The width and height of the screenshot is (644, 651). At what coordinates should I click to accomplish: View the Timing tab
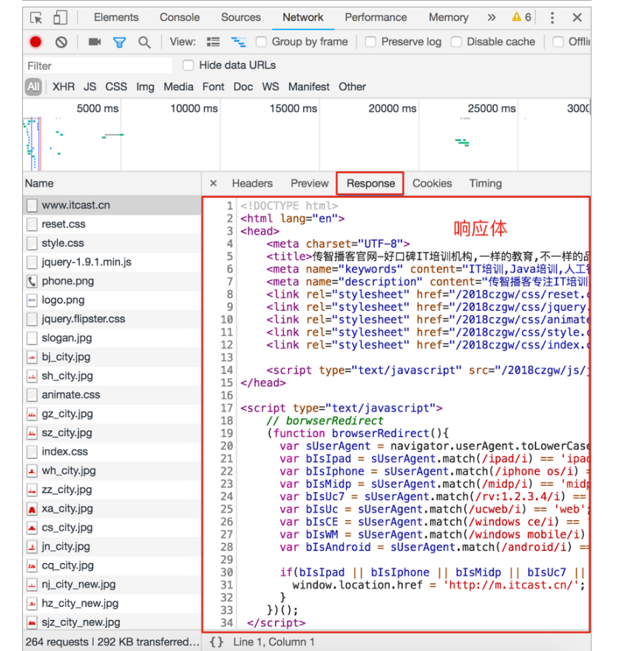click(x=486, y=183)
